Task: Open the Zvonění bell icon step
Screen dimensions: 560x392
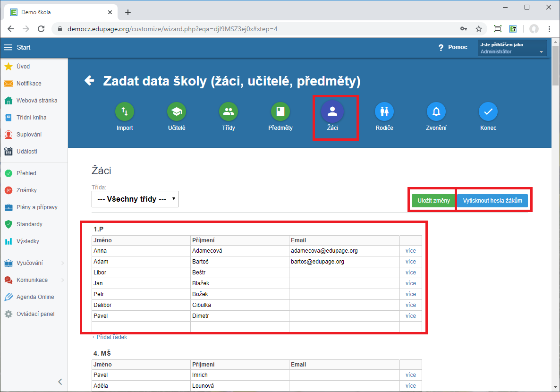Action: point(436,112)
